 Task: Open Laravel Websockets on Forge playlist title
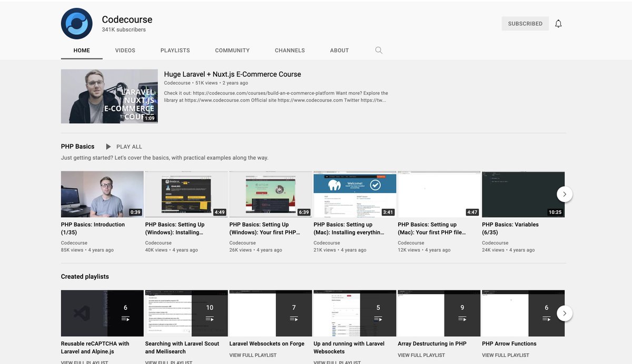(267, 343)
